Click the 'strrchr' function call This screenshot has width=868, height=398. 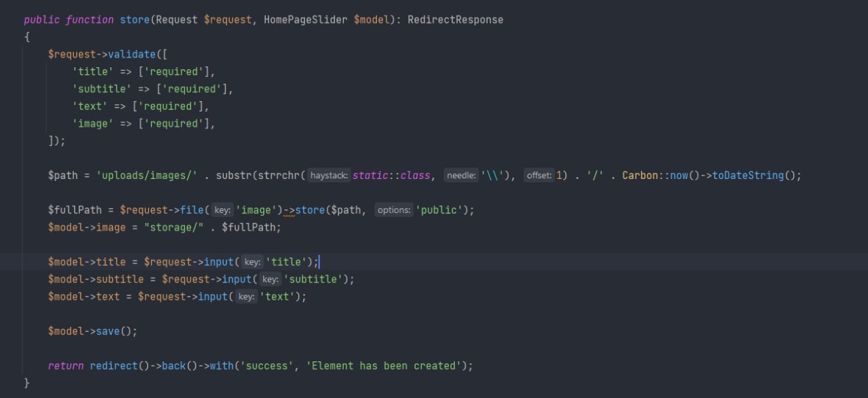tap(279, 176)
